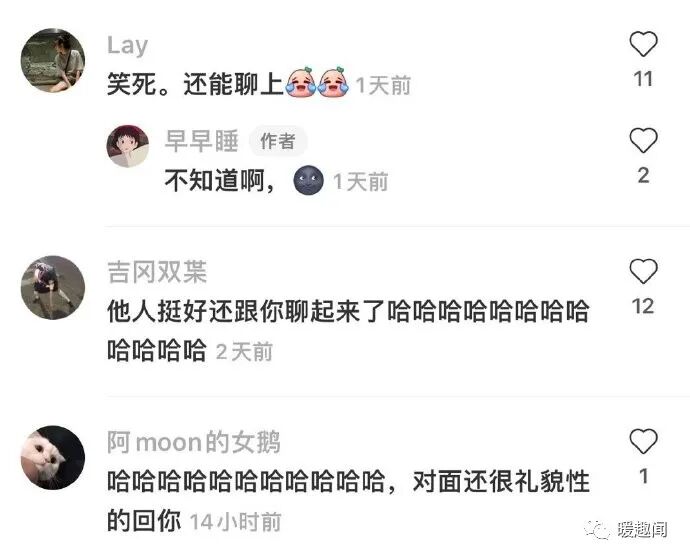Like the comment by 阿moon的女鹅
Viewport: 690px width, 560px height.
[643, 441]
